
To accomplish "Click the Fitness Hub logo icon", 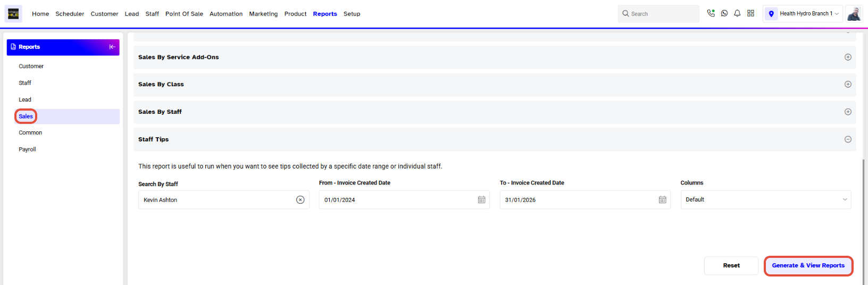I will (x=13, y=14).
